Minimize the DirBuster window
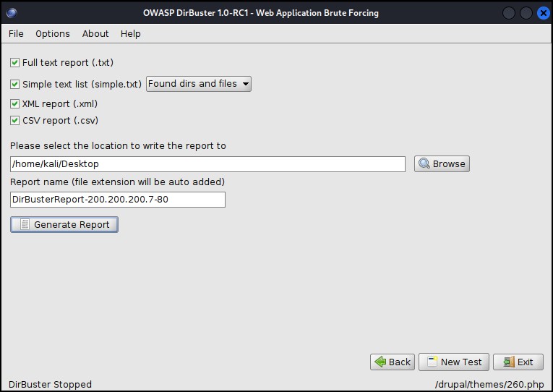Screen dimensions: 553x392 click(510, 12)
